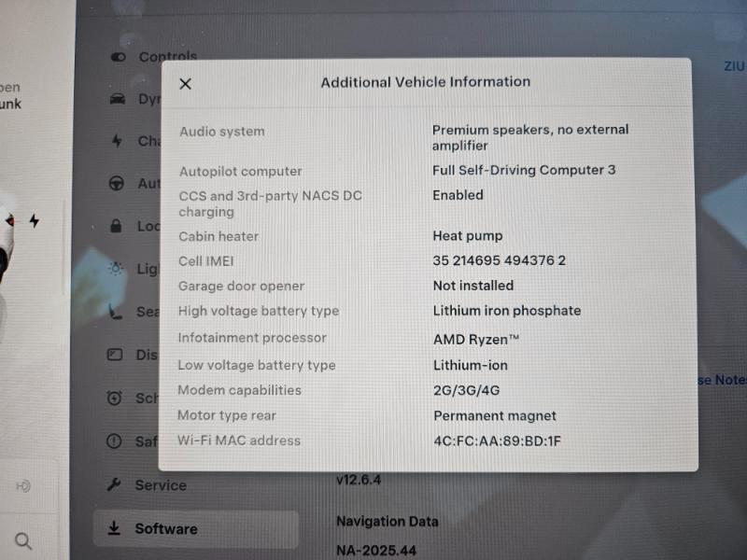The image size is (747, 560).
Task: Open the Controls menu via toggle icon
Action: 119,57
